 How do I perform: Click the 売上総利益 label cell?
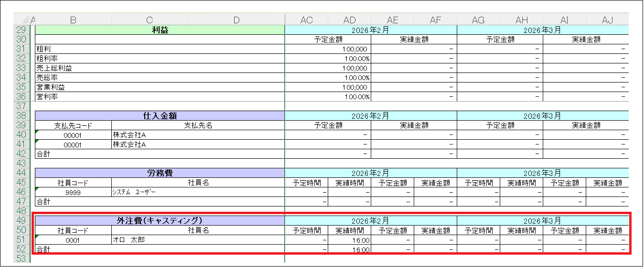160,68
